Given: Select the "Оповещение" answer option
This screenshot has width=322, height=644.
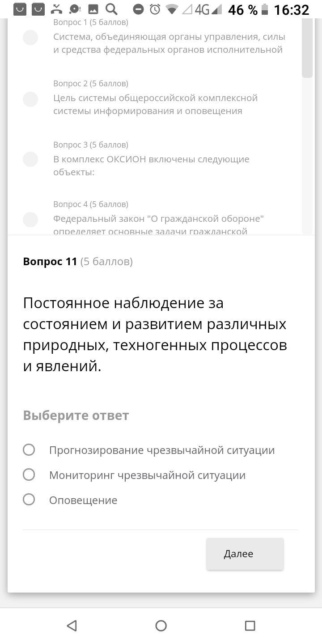Looking at the screenshot, I should (x=29, y=500).
